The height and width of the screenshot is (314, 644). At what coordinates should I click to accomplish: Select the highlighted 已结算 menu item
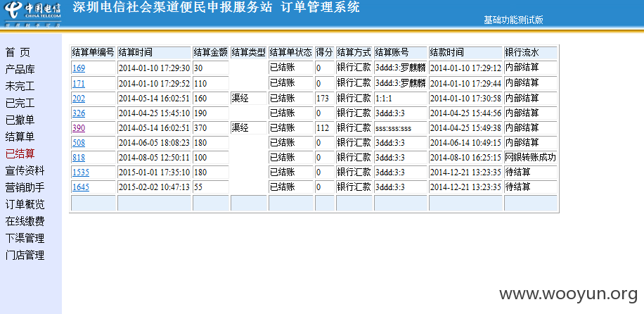(20, 153)
